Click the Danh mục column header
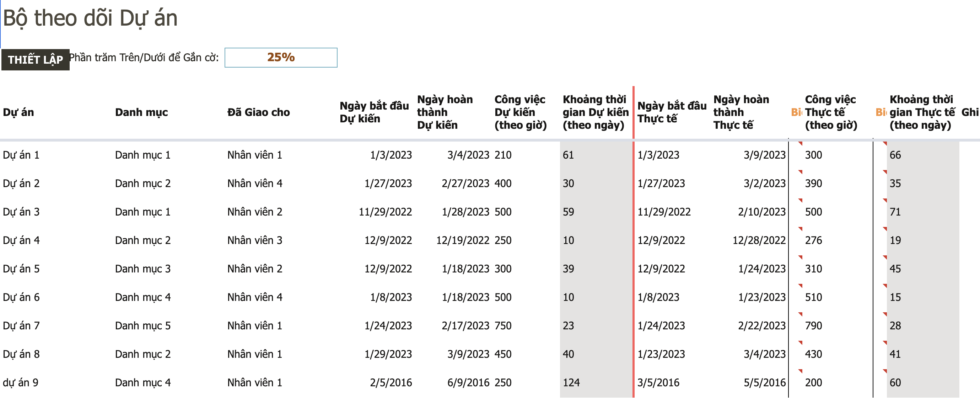The height and width of the screenshot is (419, 980). tap(141, 112)
